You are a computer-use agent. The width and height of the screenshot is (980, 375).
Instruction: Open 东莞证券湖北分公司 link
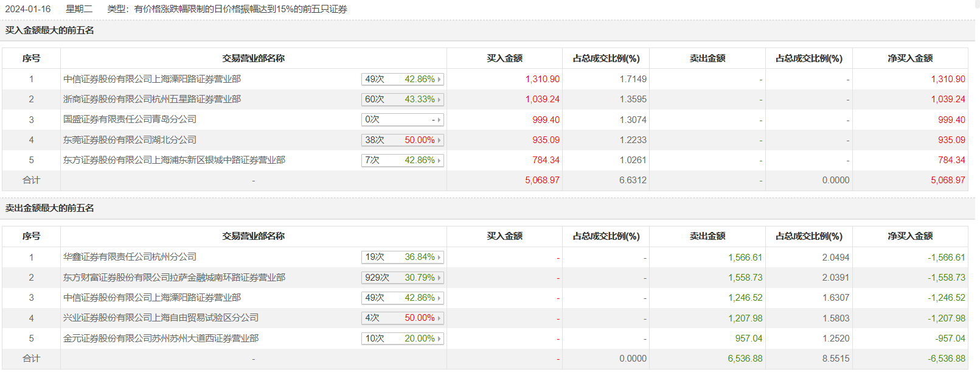tap(130, 140)
